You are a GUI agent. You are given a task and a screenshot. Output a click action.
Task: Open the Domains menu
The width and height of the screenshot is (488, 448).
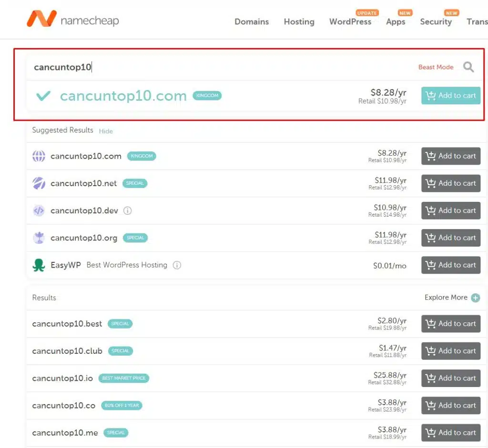coord(252,22)
